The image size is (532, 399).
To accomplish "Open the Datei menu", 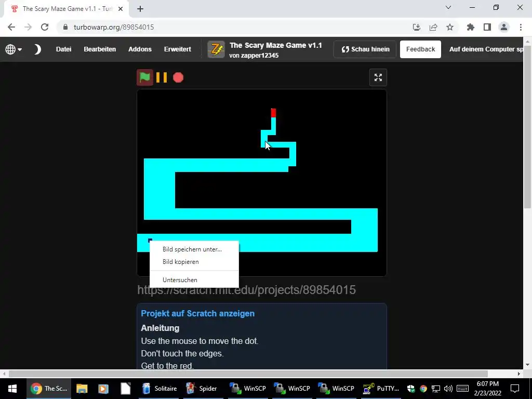I will tap(63, 49).
